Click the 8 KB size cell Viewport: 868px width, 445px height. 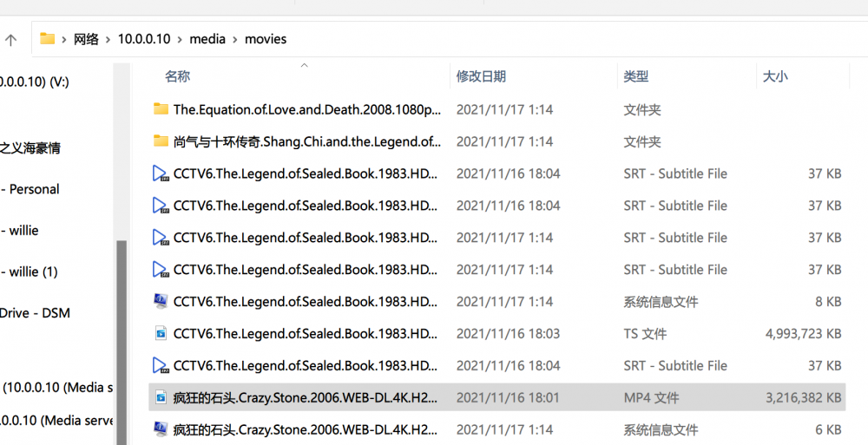[828, 302]
